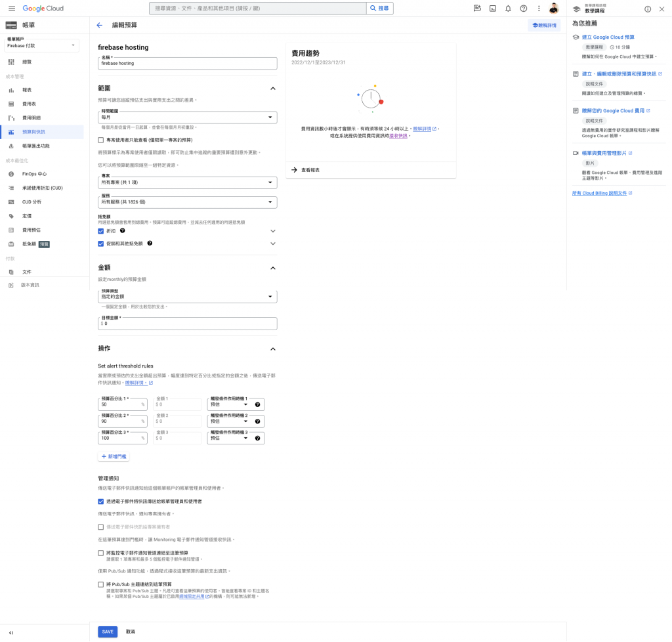Open the main navigation hamburger menu

click(x=12, y=8)
